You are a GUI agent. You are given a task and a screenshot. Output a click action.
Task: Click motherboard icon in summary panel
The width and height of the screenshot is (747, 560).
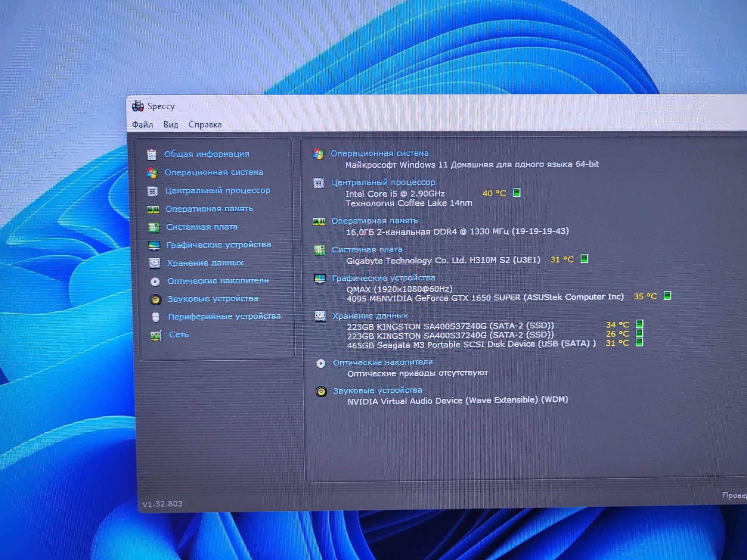click(319, 250)
